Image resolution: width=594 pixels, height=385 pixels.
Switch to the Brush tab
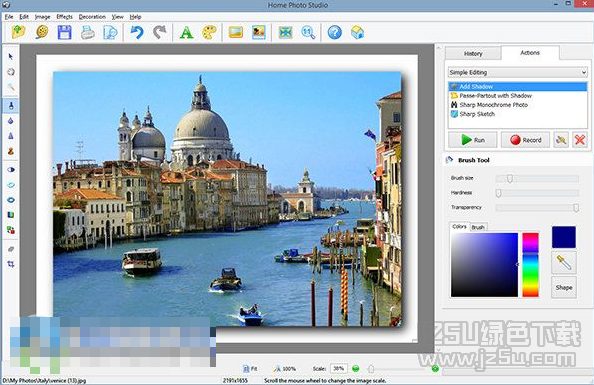point(478,227)
